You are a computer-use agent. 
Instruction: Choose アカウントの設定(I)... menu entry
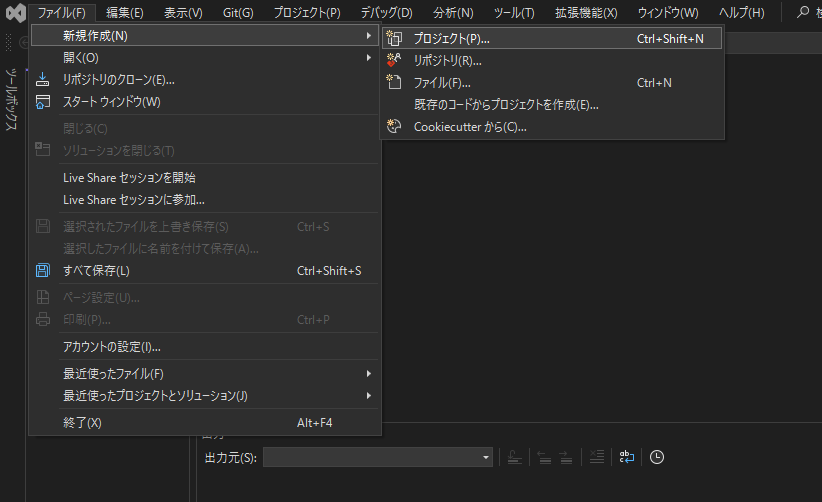tap(204, 346)
